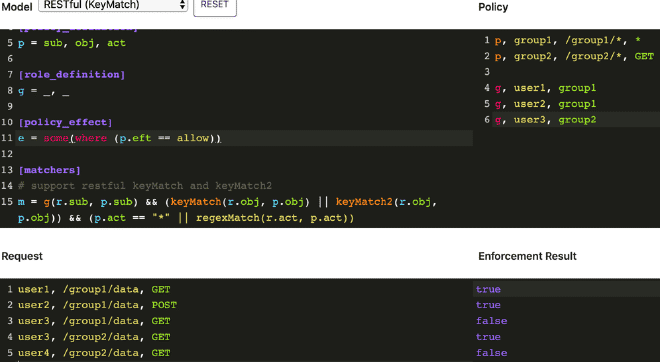
Task: Click the [role_definition] section header
Action: click(72, 75)
